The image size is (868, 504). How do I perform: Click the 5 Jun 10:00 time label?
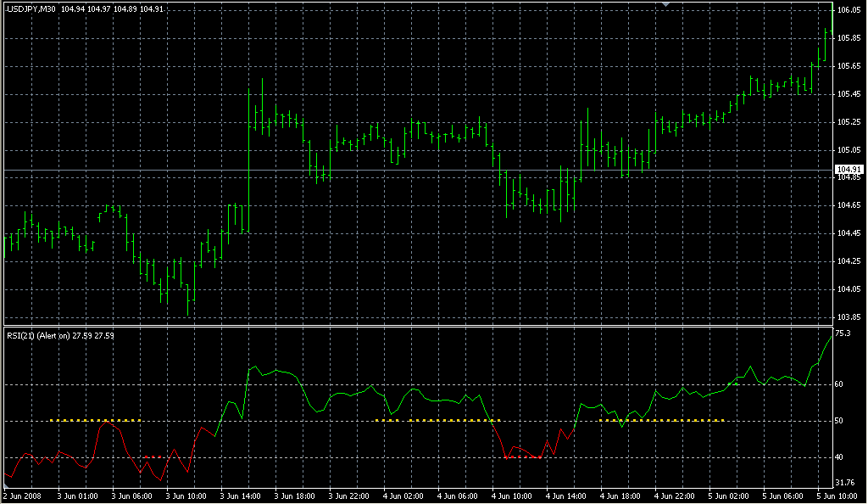click(837, 495)
